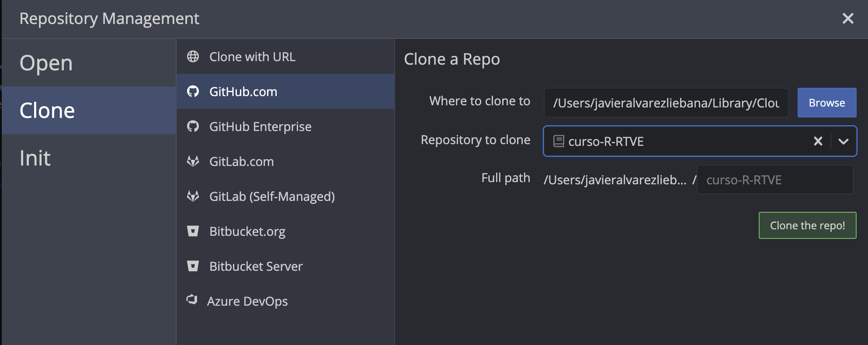
Task: Select the Clone tab
Action: point(47,110)
